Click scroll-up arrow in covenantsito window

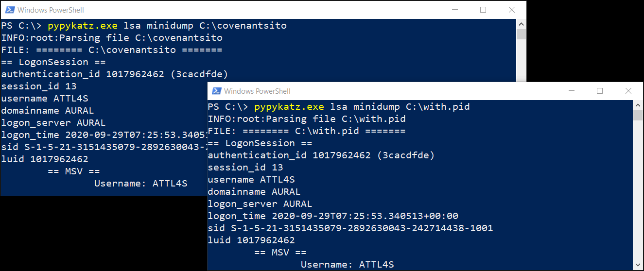coord(521,24)
